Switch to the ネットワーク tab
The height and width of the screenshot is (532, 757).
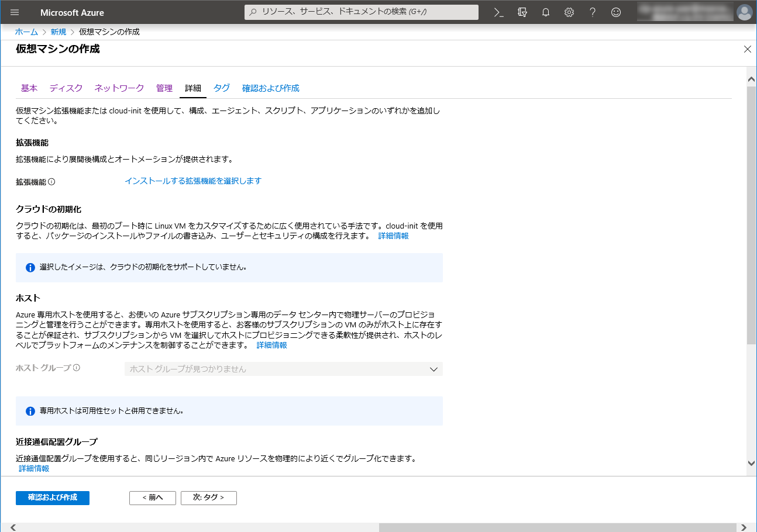click(119, 88)
